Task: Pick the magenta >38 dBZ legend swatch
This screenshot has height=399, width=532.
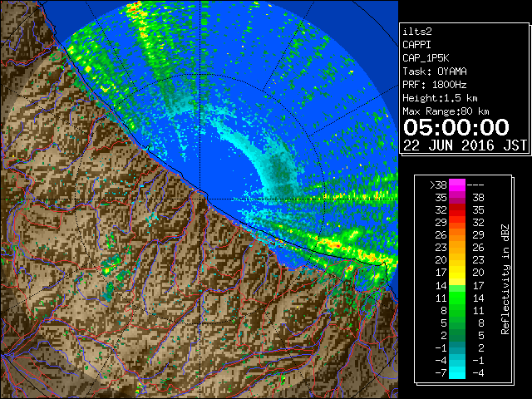Action: click(x=457, y=185)
